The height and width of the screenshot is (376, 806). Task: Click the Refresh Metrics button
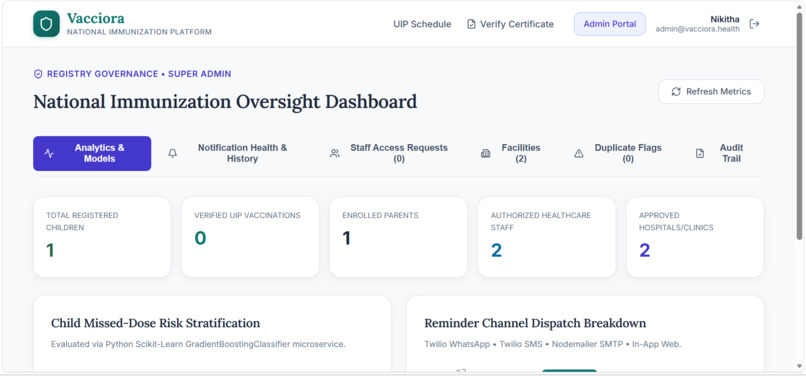pos(711,92)
